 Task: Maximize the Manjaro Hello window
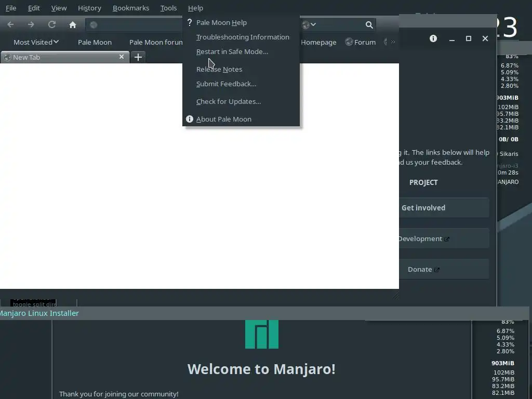469,38
